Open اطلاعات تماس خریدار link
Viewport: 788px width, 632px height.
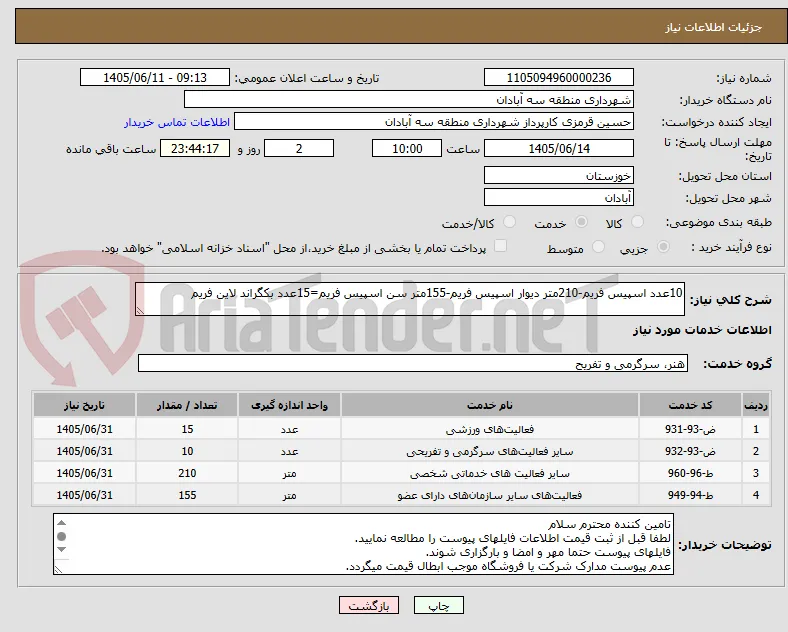tap(177, 122)
